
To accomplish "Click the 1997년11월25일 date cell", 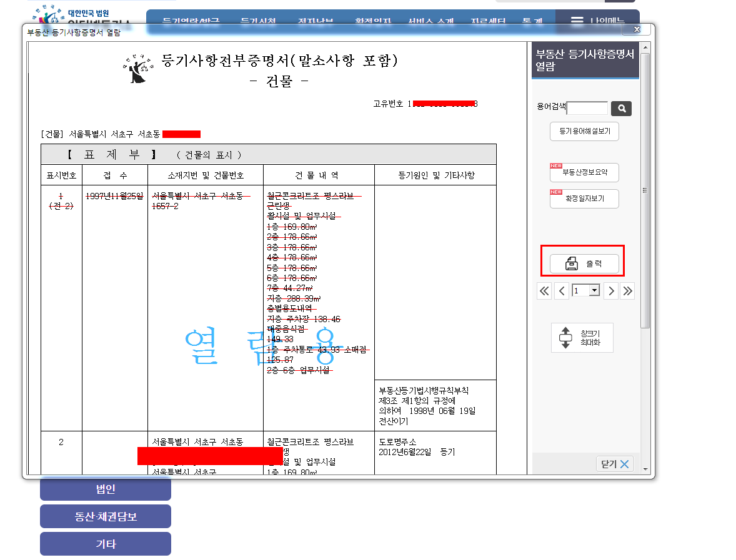I will [114, 196].
